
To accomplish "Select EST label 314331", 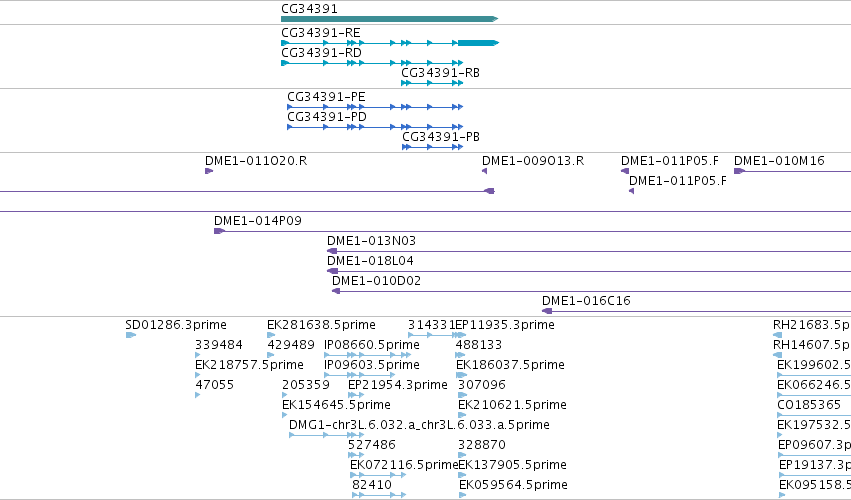I will tap(431, 325).
